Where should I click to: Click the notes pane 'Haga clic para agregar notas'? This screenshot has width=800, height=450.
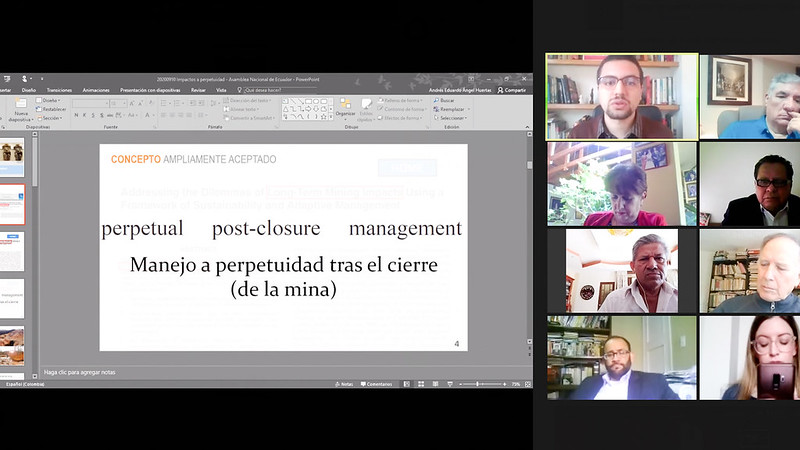80,372
